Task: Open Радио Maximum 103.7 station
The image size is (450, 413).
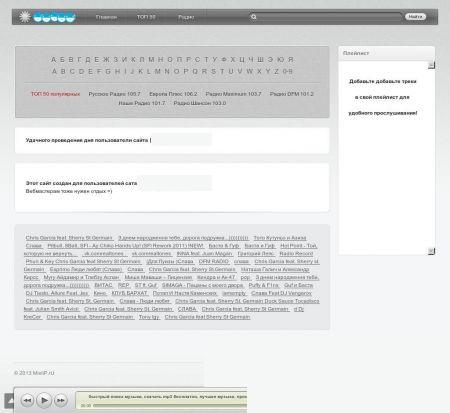Action: pyautogui.click(x=233, y=94)
